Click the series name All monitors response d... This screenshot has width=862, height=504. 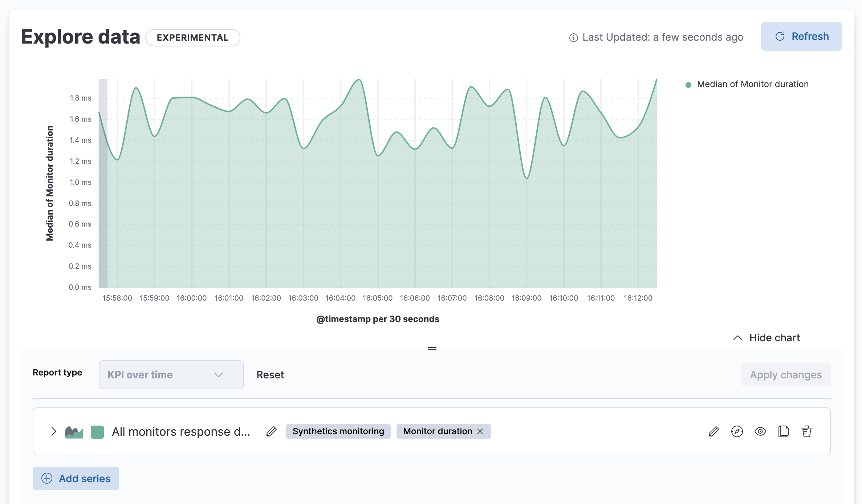tap(181, 431)
